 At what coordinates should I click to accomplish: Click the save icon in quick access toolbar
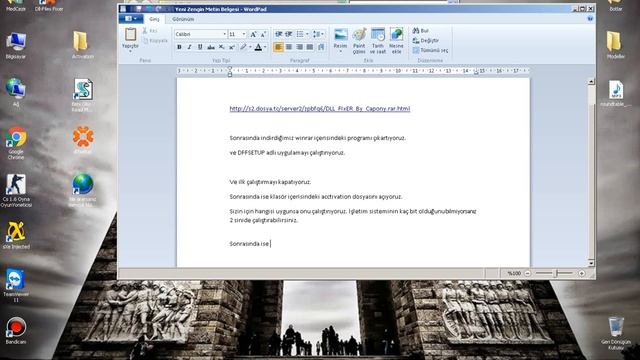[138, 9]
